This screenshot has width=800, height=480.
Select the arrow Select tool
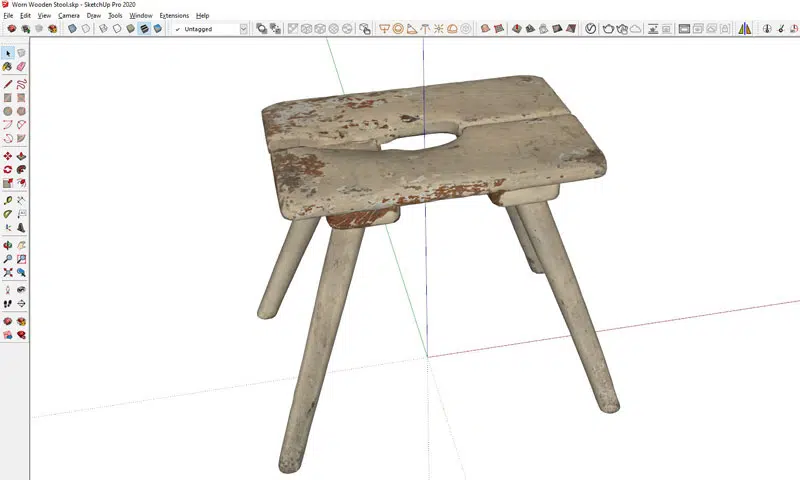click(x=8, y=53)
